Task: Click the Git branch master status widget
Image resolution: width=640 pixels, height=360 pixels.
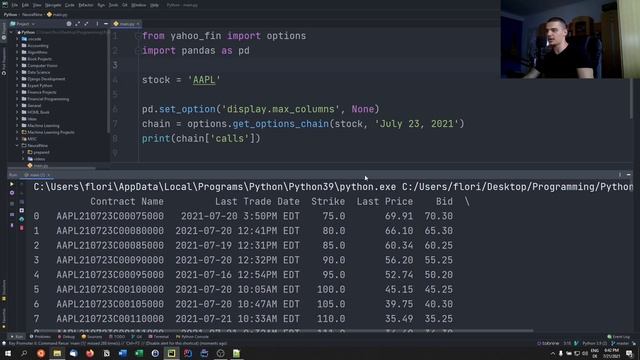Action: pyautogui.click(x=620, y=343)
